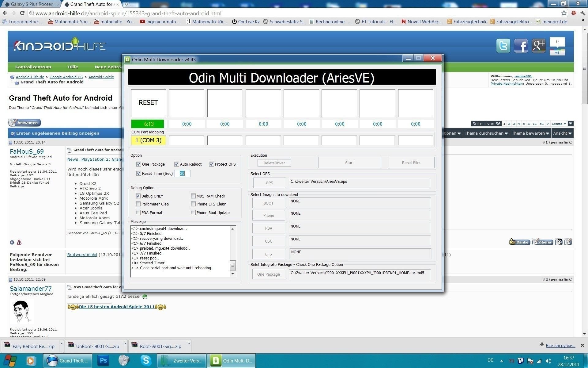
Task: Open the Thema durchsuchen dropdown
Action: point(486,133)
